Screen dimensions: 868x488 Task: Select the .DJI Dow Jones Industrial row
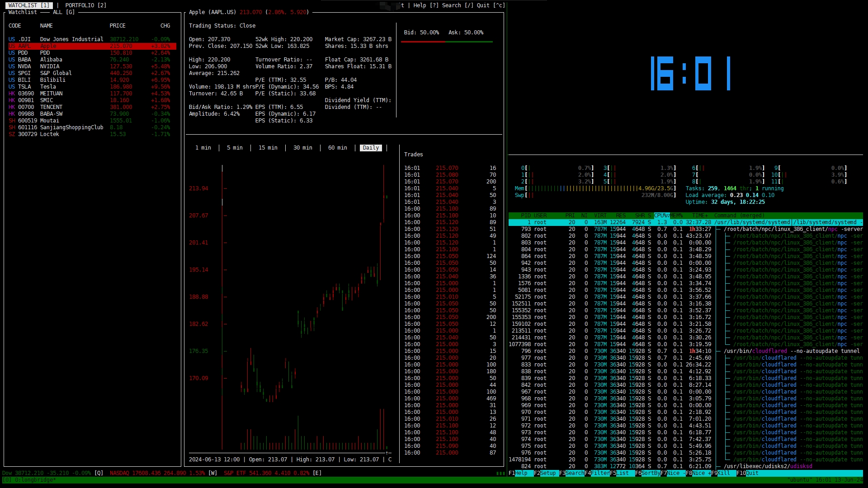92,39
